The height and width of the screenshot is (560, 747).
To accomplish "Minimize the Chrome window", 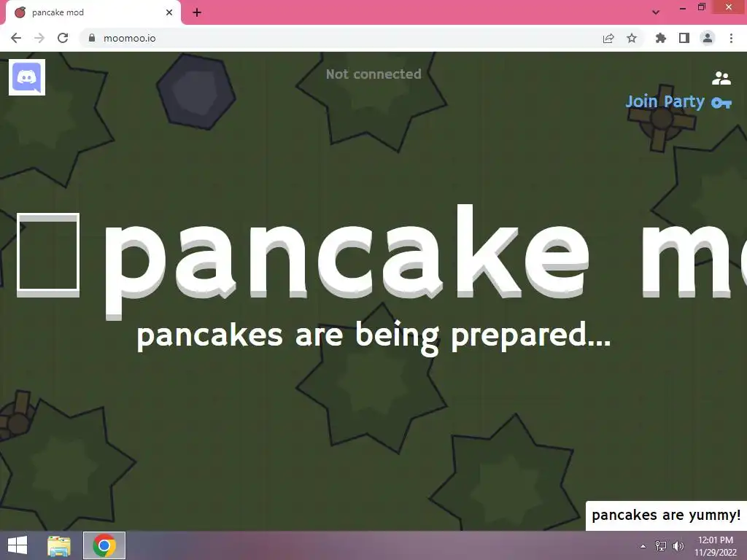I will point(683,7).
